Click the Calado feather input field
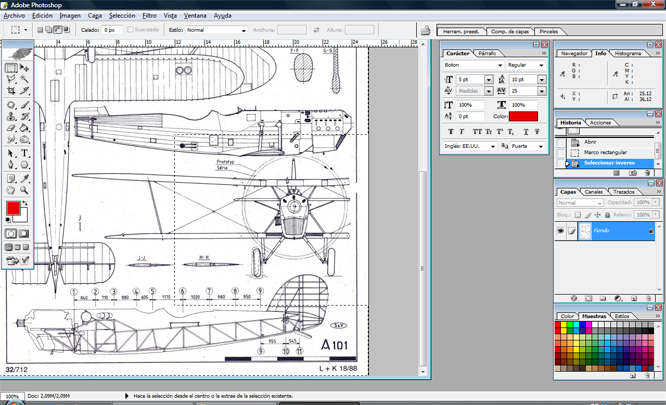 point(114,30)
